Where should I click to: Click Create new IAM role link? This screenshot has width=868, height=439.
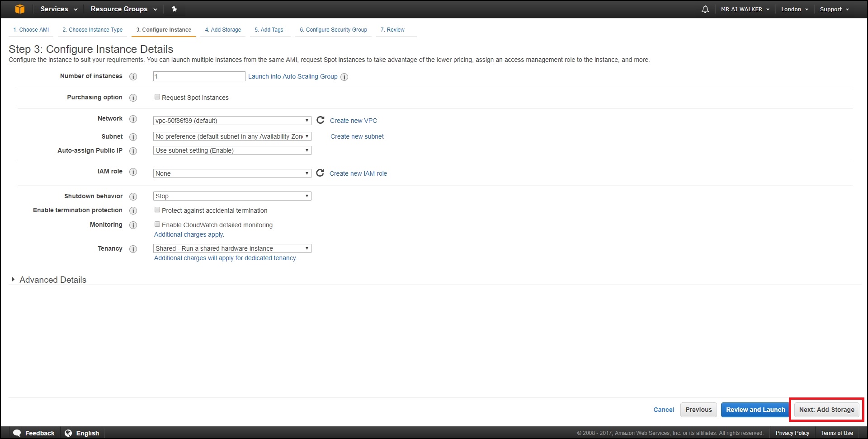pos(359,173)
